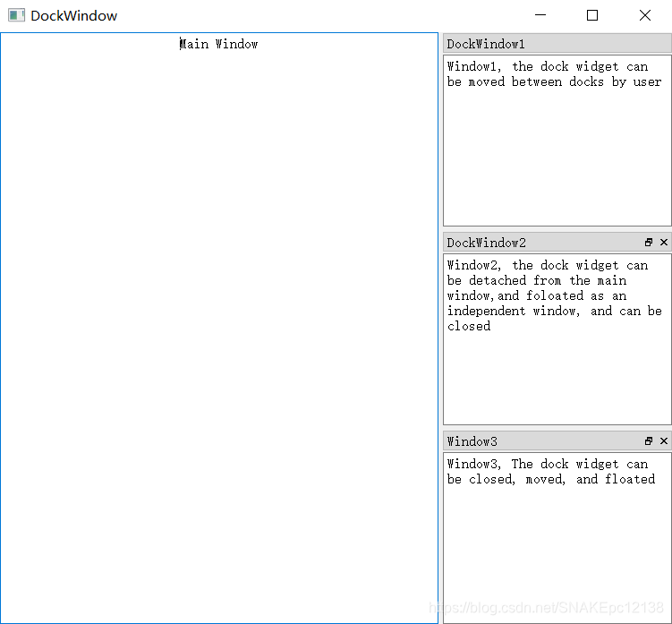
Task: Click the 'Main Window' text
Action: click(218, 44)
